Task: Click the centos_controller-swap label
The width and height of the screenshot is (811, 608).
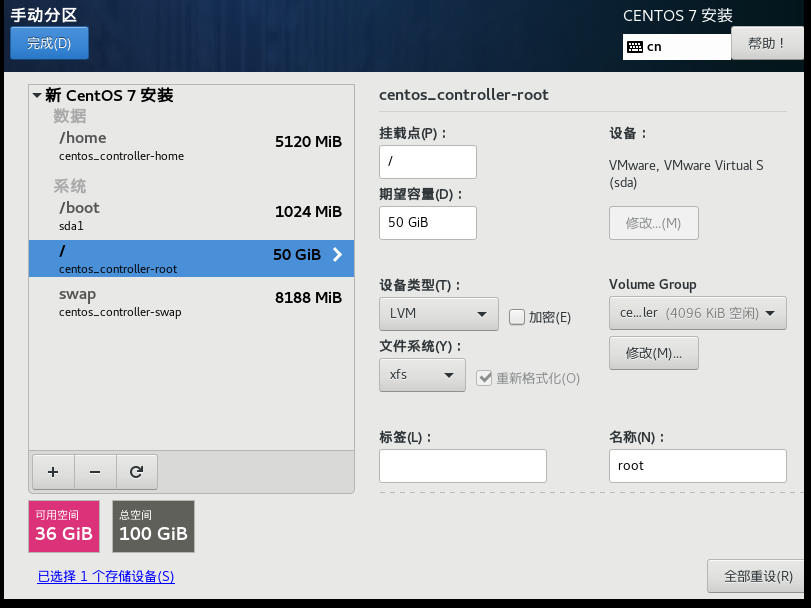Action: (x=120, y=312)
